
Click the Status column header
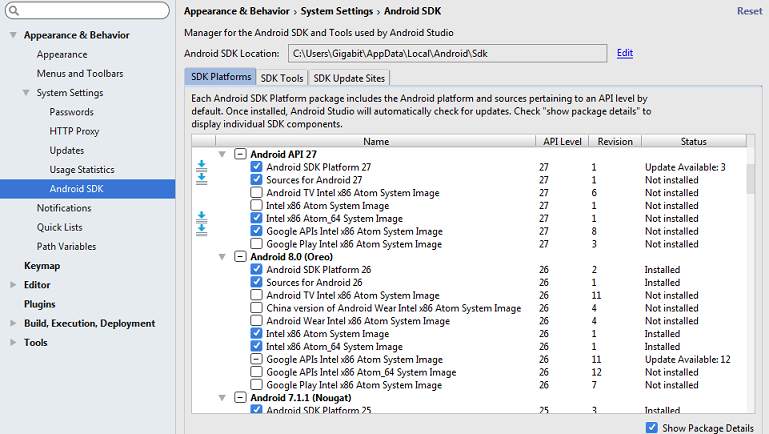[693, 141]
